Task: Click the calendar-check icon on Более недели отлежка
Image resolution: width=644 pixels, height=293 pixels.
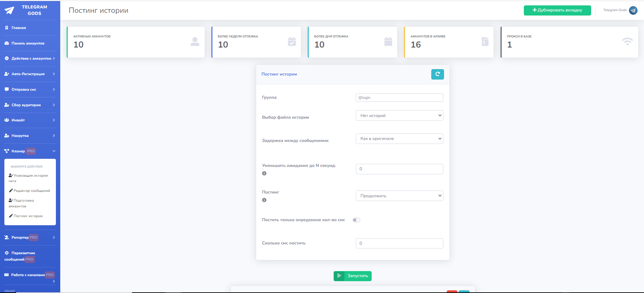Action: [292, 41]
